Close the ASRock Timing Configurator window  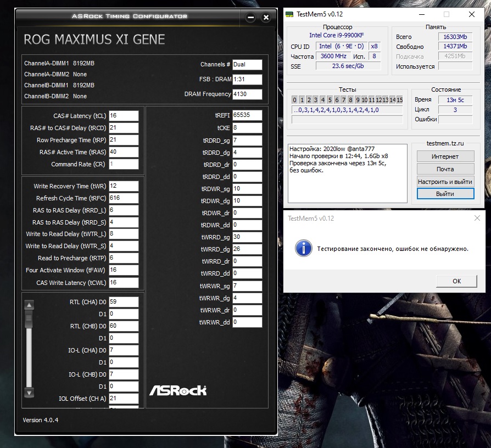[x=266, y=18]
